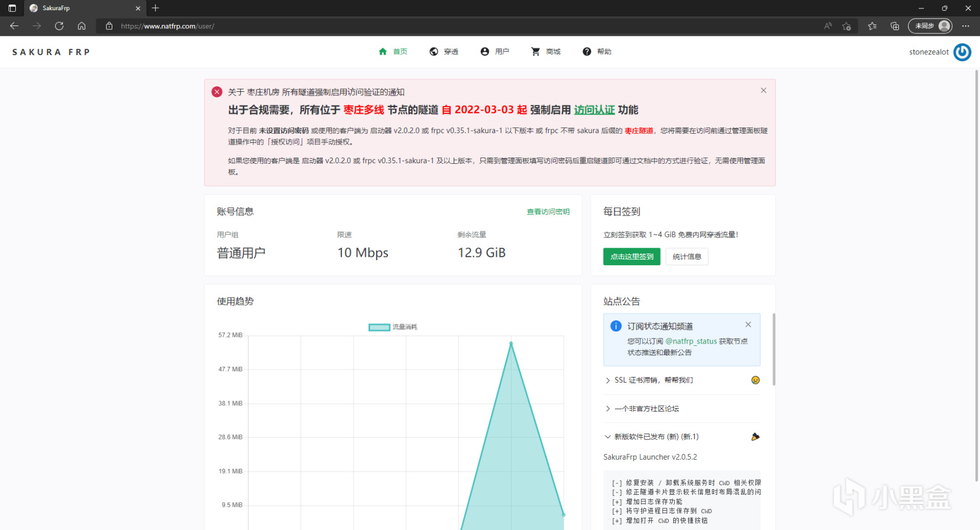Click the blue info icon in announcement
980x530 pixels.
tap(616, 326)
